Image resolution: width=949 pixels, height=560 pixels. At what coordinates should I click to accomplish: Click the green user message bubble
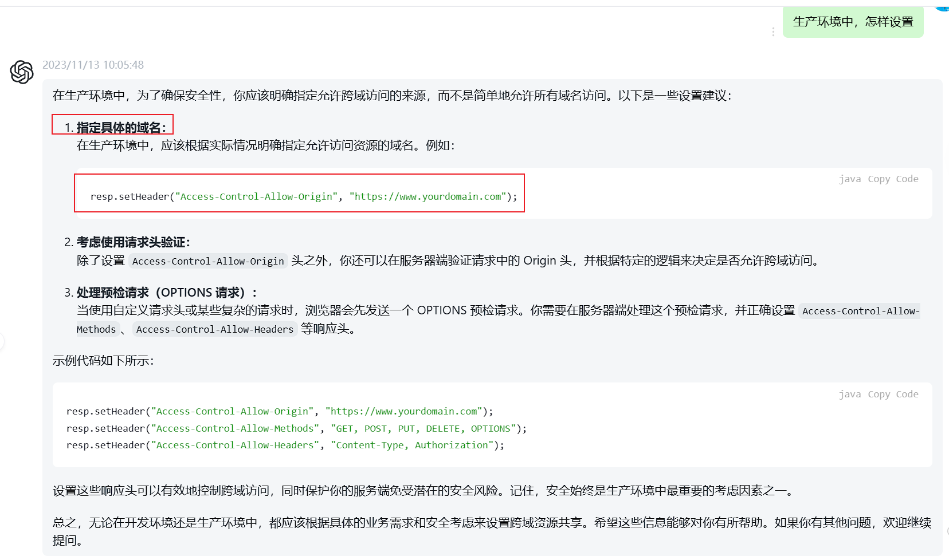[853, 22]
